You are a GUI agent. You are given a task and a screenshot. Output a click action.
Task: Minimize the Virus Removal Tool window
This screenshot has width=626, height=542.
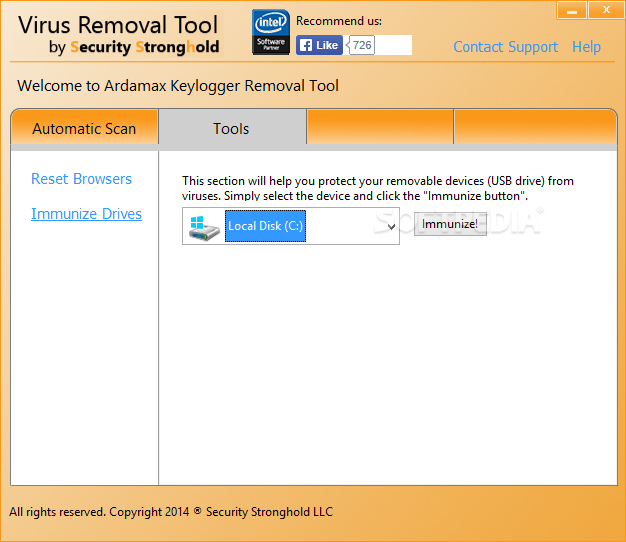[x=572, y=10]
